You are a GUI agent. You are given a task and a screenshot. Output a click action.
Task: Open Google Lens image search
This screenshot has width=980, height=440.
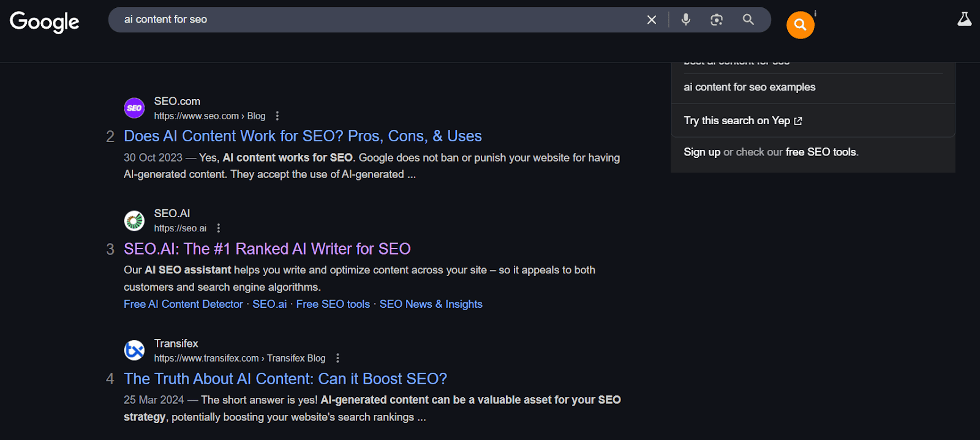point(717,20)
